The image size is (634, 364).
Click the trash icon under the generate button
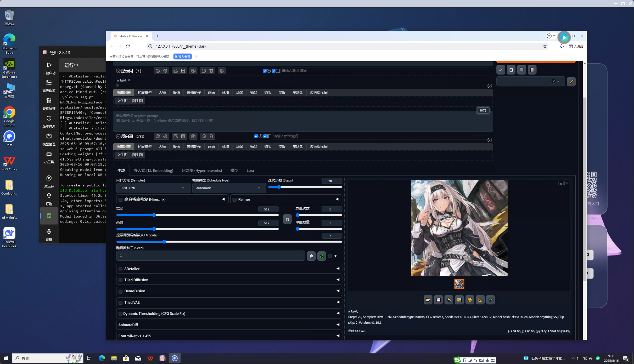pos(521,70)
